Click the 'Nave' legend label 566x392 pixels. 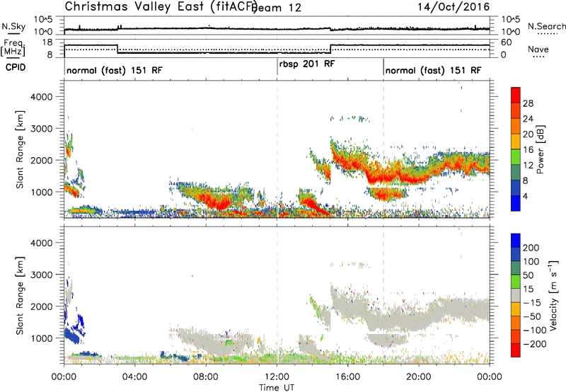tap(538, 49)
